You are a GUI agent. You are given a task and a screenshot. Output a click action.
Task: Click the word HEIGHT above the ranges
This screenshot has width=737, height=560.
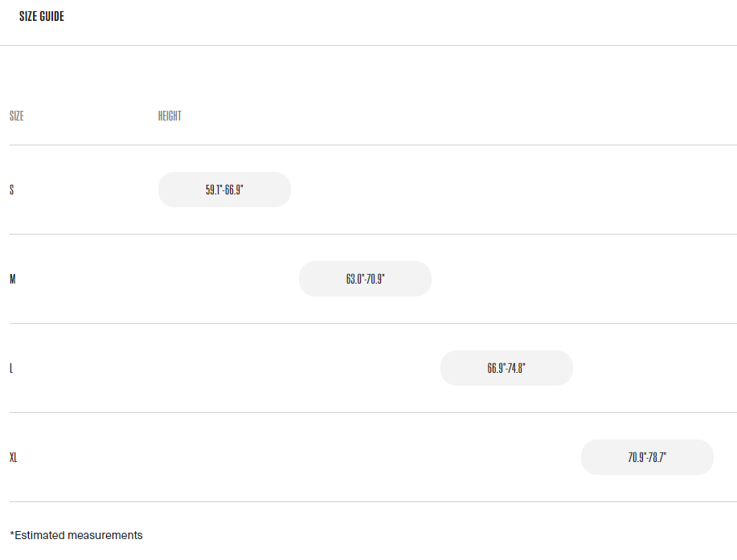[170, 116]
